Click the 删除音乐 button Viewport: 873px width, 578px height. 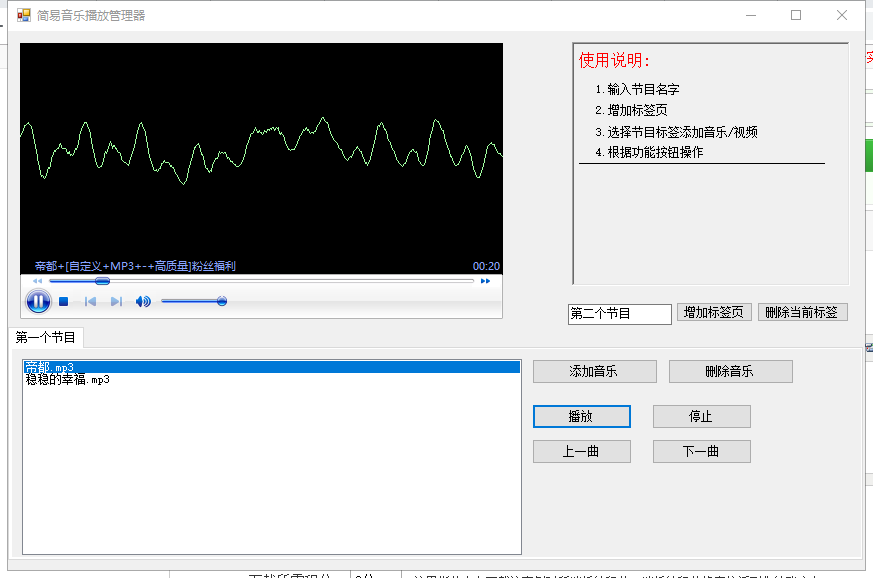(730, 371)
